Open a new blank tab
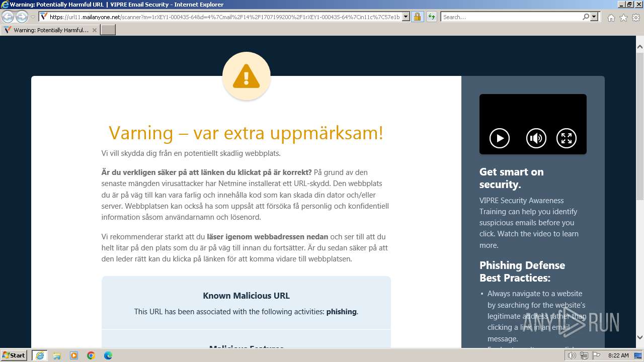Viewport: 644px width, 362px height. coord(108,30)
